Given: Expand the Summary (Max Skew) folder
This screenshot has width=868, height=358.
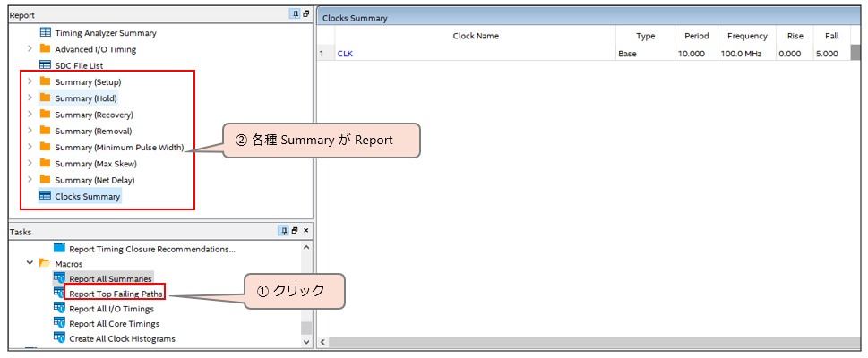Looking at the screenshot, I should tap(30, 164).
